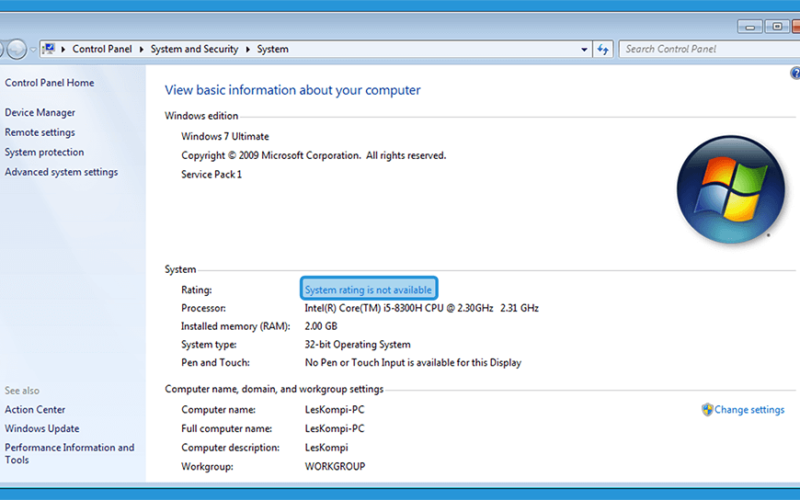This screenshot has width=800, height=500.
Task: Minimize the System window
Action: [750, 27]
